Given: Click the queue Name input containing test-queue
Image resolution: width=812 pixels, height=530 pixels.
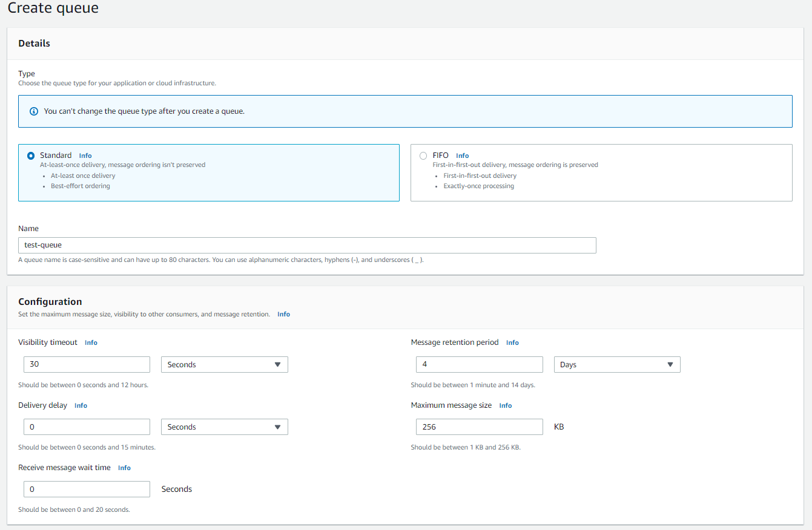Looking at the screenshot, I should pos(307,245).
